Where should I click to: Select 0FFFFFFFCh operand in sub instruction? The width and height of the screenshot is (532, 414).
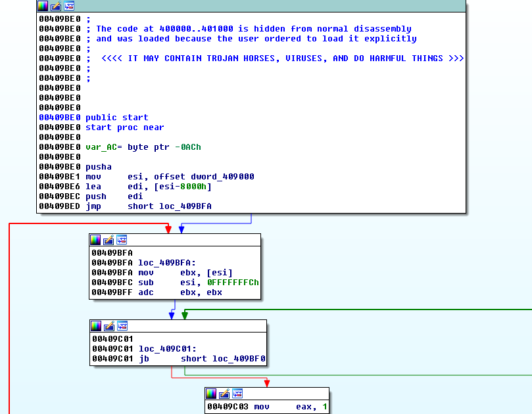point(233,283)
